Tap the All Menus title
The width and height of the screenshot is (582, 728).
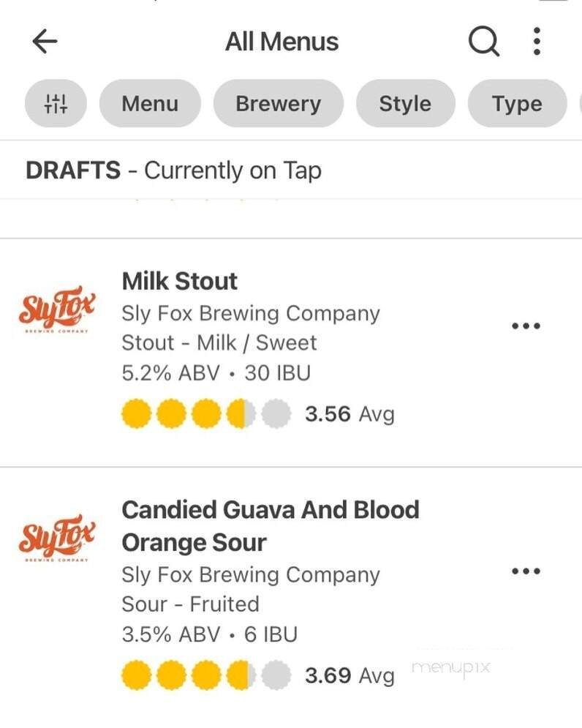pos(281,42)
